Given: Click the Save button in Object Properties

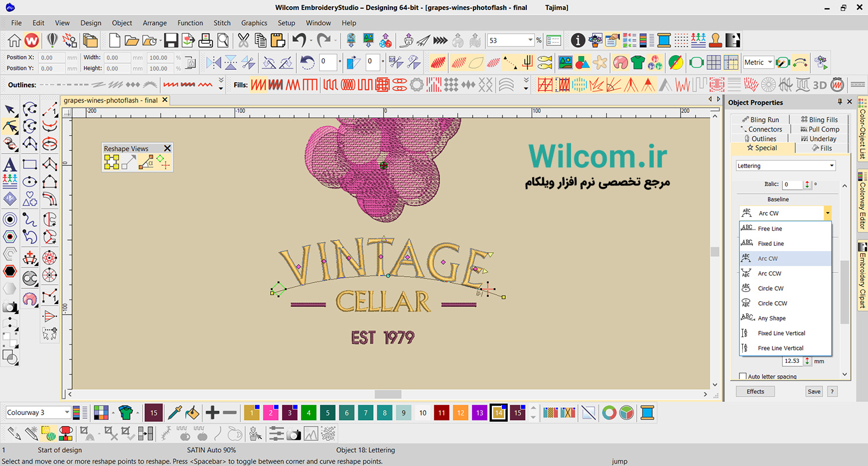Looking at the screenshot, I should point(814,391).
